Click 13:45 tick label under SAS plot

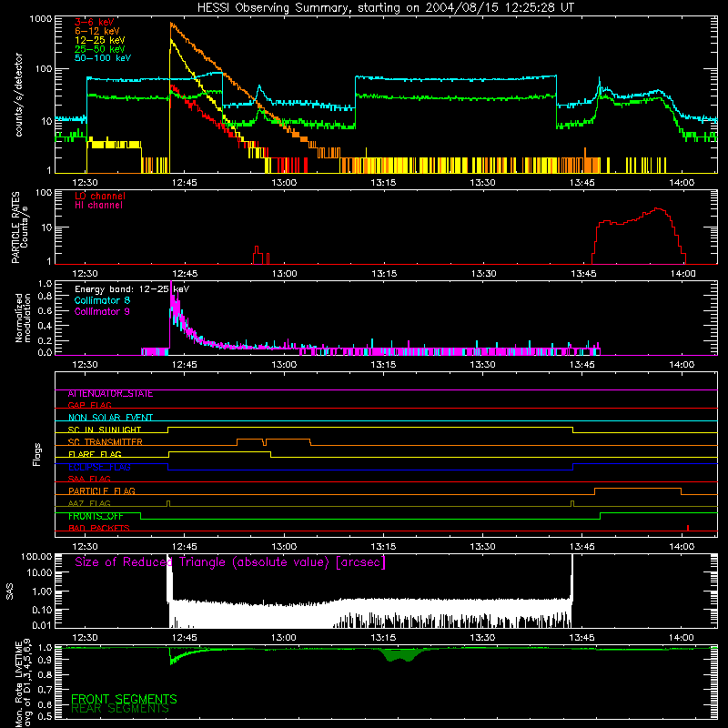click(581, 638)
